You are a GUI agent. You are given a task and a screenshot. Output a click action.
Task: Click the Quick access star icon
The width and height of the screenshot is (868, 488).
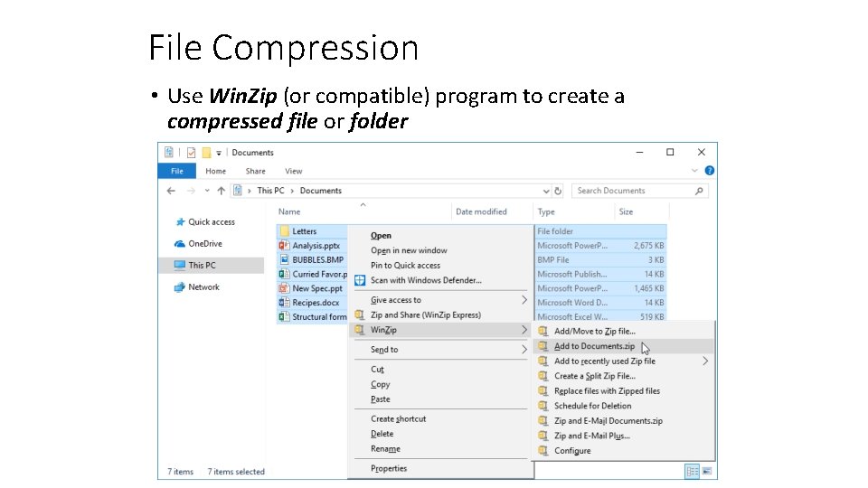coord(180,222)
